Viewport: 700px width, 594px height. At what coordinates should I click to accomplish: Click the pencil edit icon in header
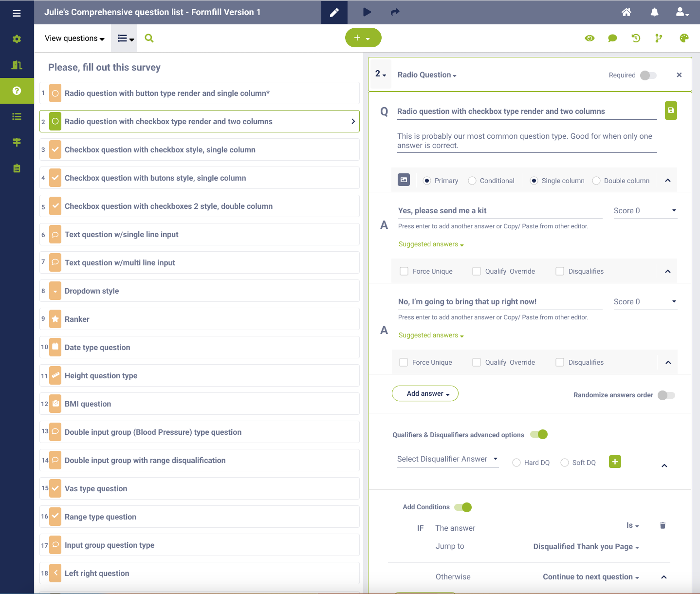pos(334,12)
